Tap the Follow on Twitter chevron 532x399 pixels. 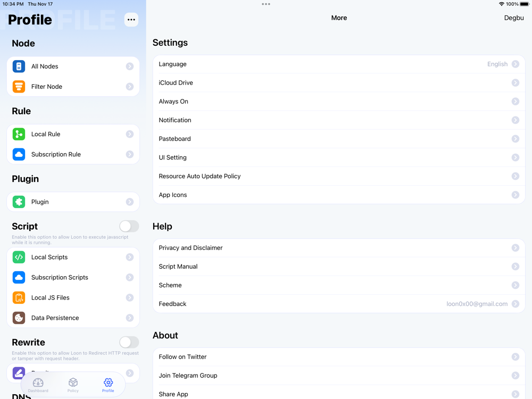[x=516, y=356]
